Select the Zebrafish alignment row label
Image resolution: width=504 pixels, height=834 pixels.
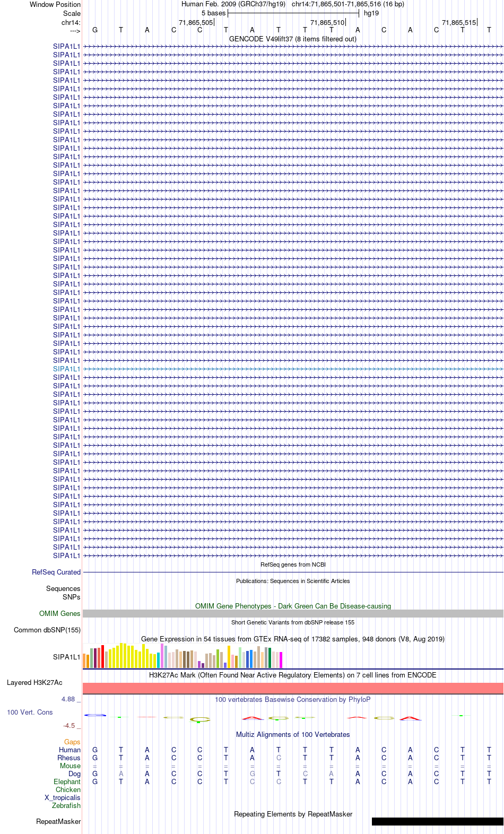66,805
